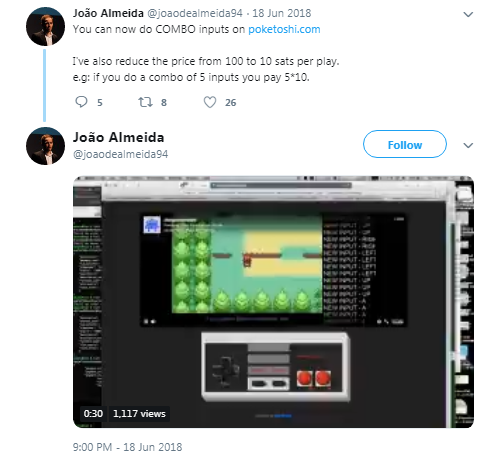The image size is (501, 454).
Task: Open top tweet's João Almeida avatar
Action: pos(45,26)
